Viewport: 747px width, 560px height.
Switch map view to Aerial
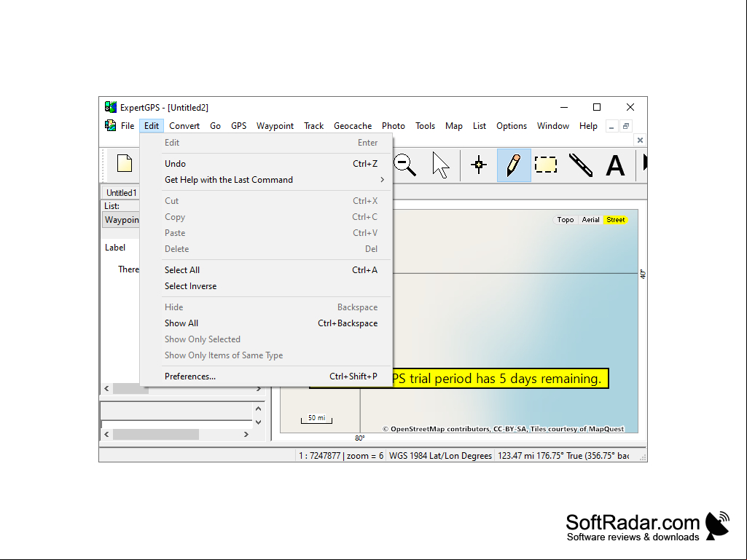click(x=590, y=219)
